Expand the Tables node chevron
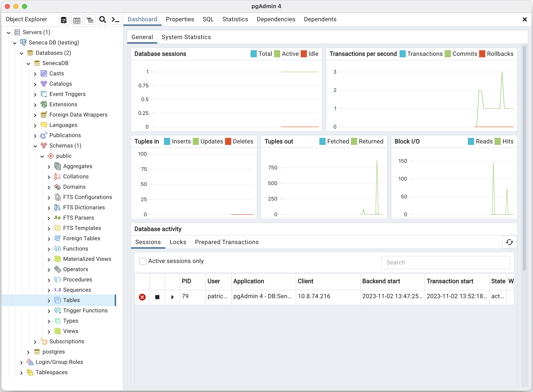Viewport: 533px width, 392px height. (49, 301)
